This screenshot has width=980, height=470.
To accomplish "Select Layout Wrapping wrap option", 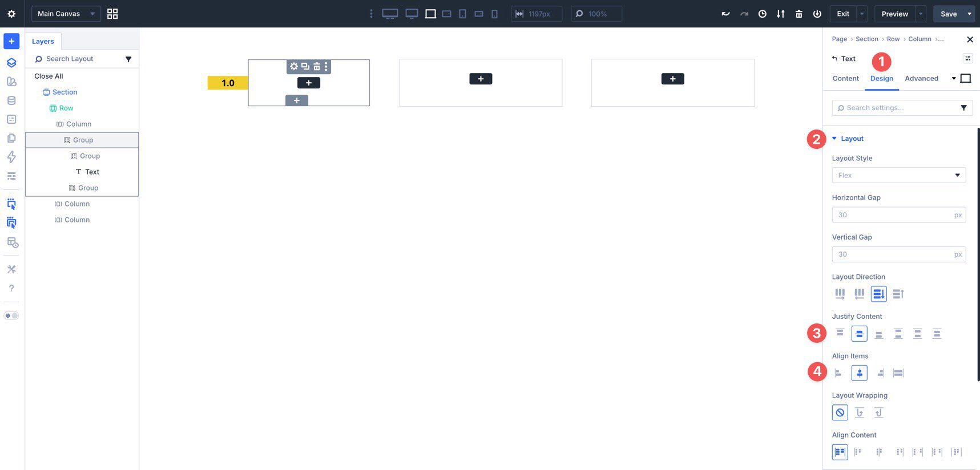I will tap(859, 412).
